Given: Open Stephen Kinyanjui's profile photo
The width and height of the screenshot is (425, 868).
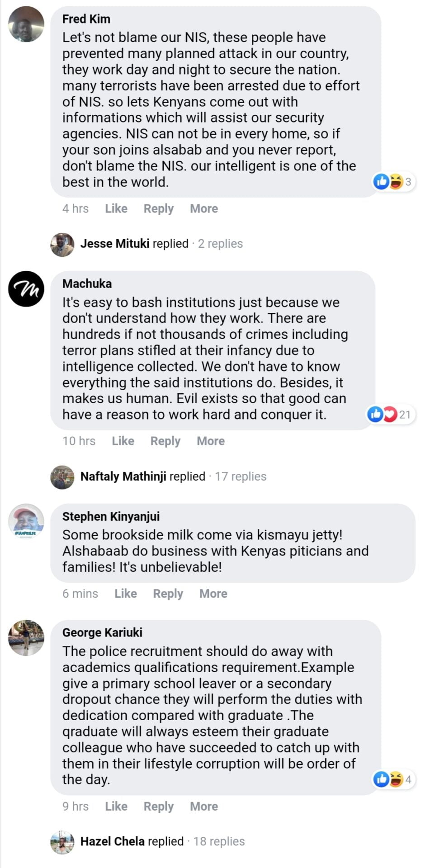Looking at the screenshot, I should [26, 521].
